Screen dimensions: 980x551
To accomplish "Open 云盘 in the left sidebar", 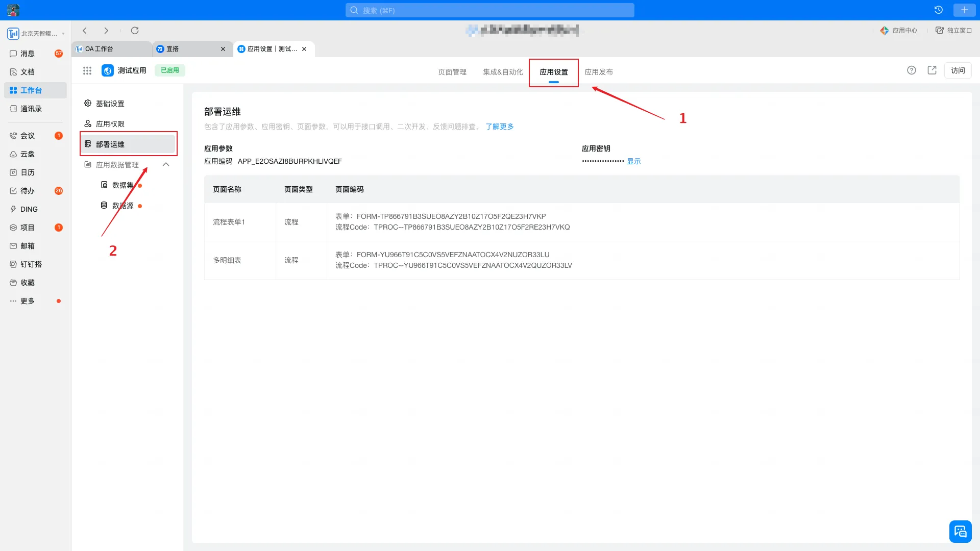I will click(x=28, y=154).
